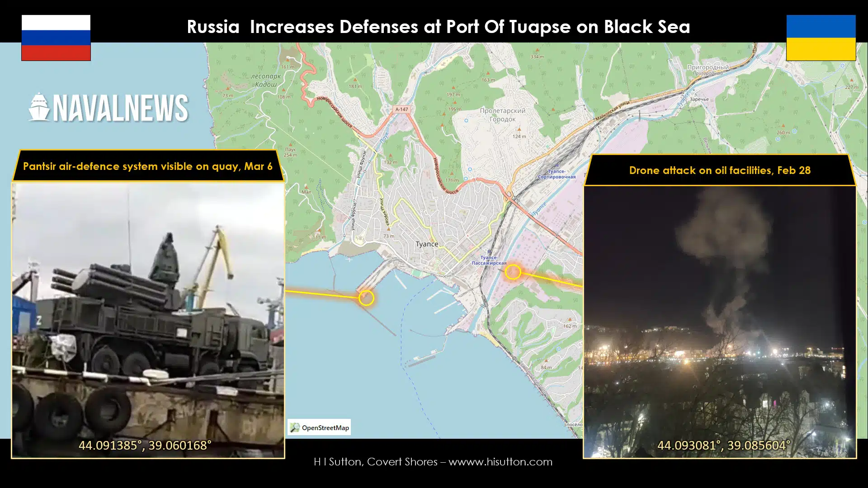
Task: Click the Drone attack Feb 28 caption
Action: point(720,170)
